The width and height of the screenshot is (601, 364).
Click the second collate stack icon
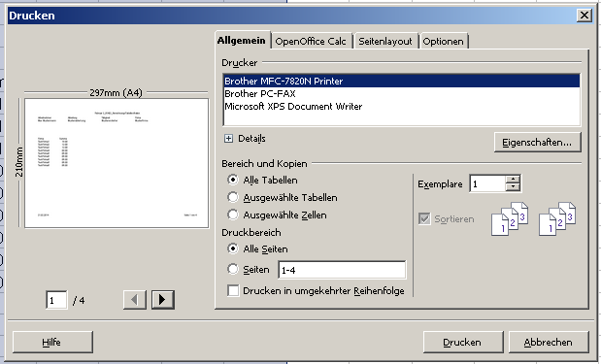point(557,218)
